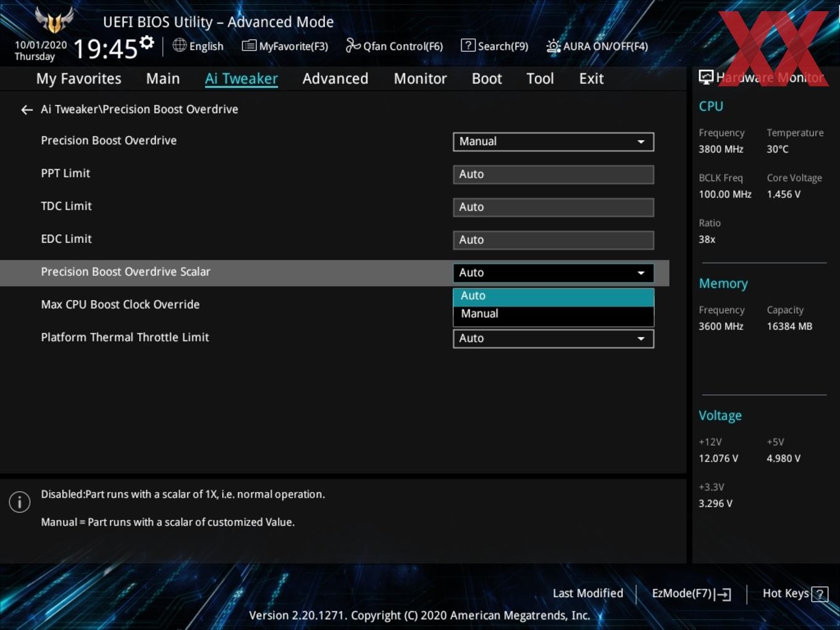Click the 10/01/2020 date text
This screenshot has width=840, height=630.
41,45
